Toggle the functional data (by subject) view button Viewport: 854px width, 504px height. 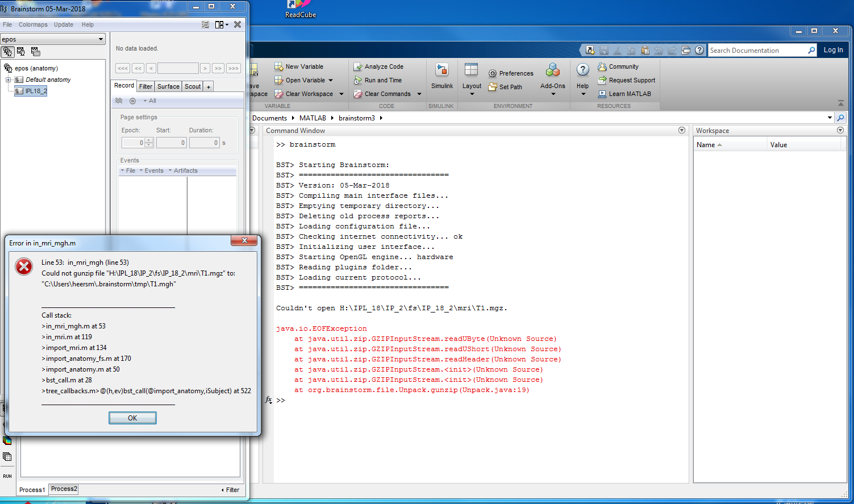(x=21, y=51)
